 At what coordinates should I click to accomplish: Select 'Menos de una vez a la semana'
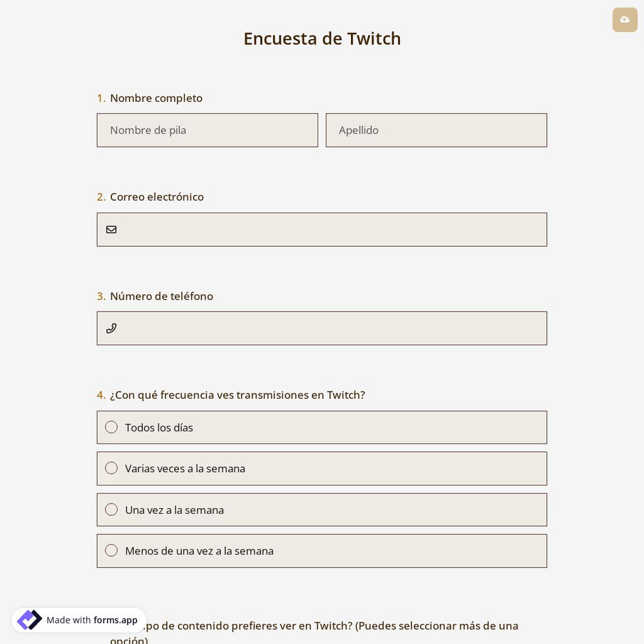point(111,551)
